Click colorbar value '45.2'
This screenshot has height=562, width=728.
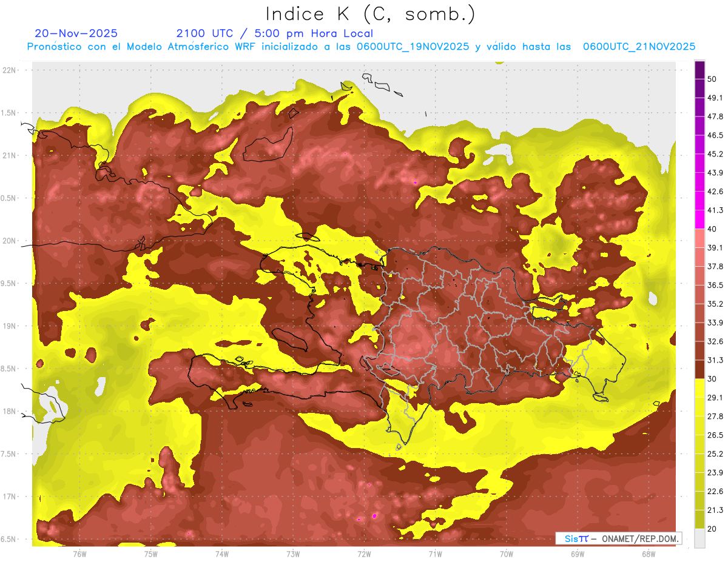(715, 154)
